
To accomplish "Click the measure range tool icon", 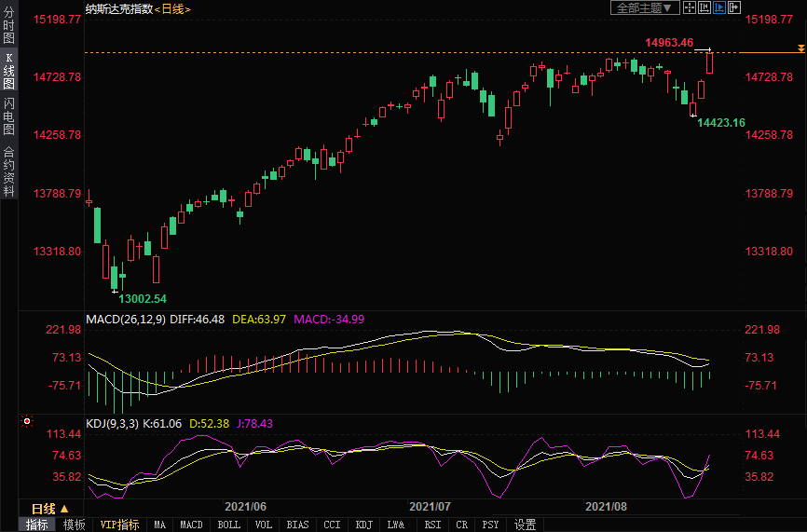I will tap(705, 7).
